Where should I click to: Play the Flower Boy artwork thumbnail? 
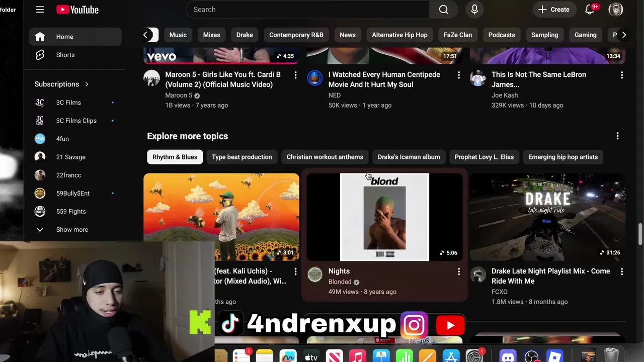[x=221, y=217]
